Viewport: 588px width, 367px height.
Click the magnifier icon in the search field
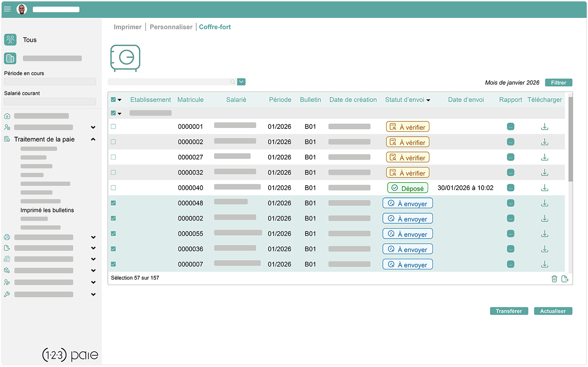click(x=232, y=81)
